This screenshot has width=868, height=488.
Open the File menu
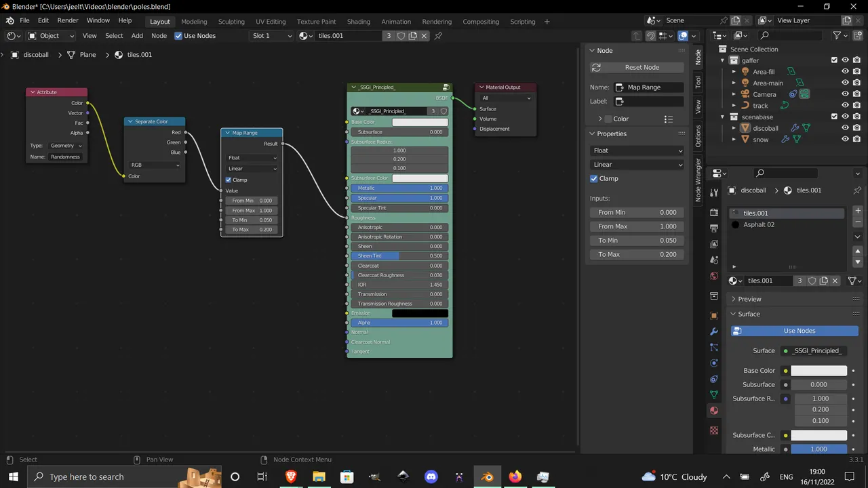pos(24,21)
